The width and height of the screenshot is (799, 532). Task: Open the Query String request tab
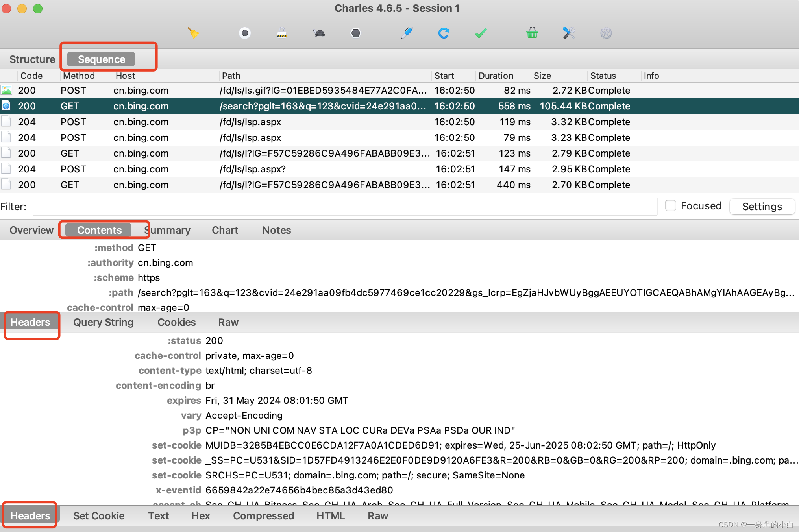(x=104, y=322)
